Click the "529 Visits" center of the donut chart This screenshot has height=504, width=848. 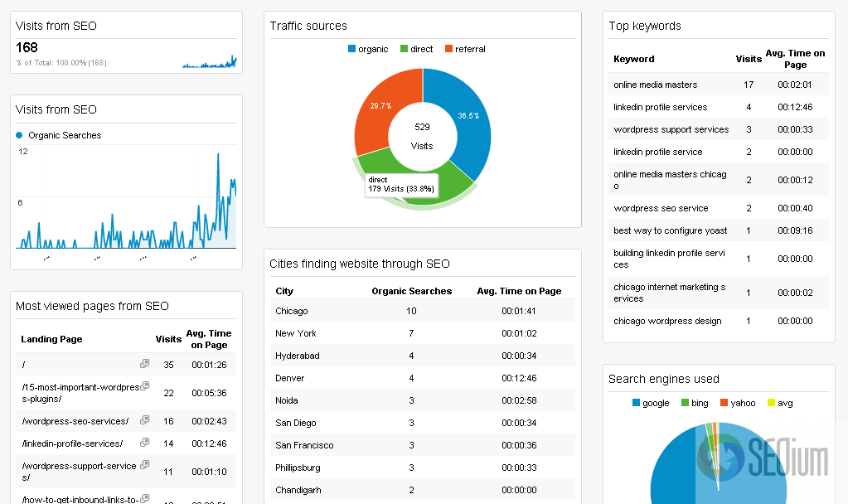point(422,136)
